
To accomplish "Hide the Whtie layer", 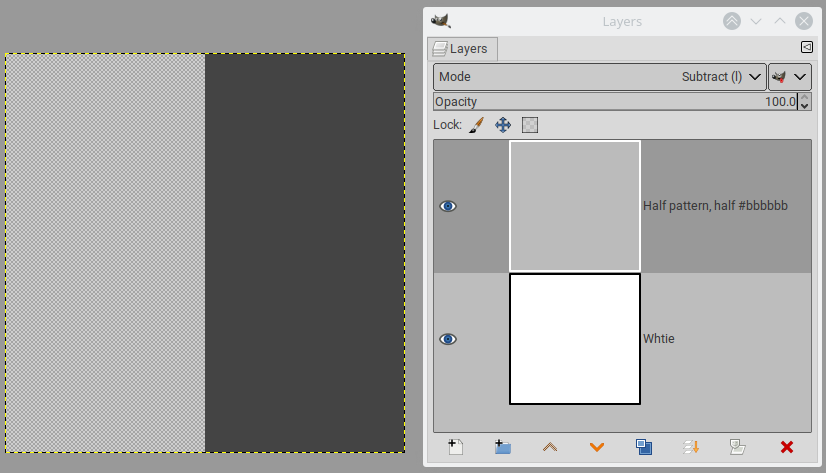I will coord(448,339).
